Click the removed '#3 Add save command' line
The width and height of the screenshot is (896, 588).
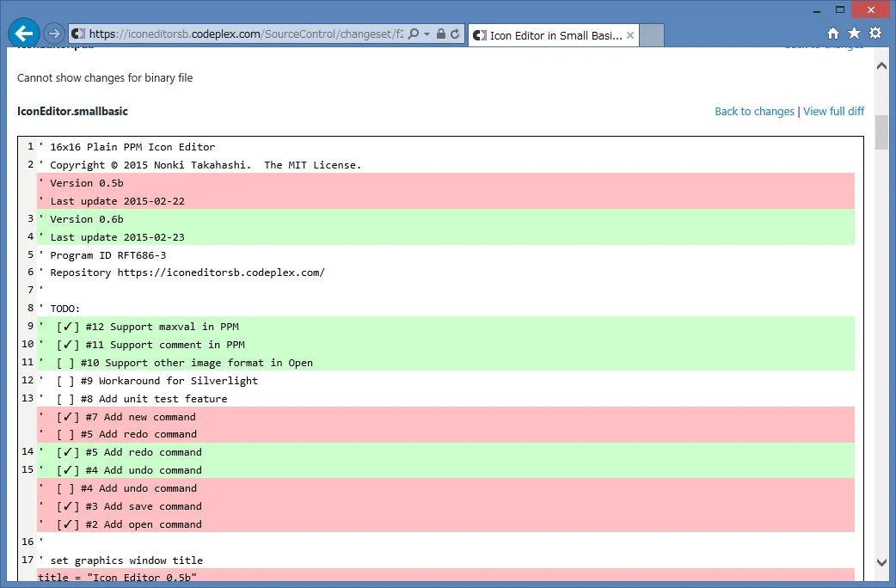pos(446,506)
